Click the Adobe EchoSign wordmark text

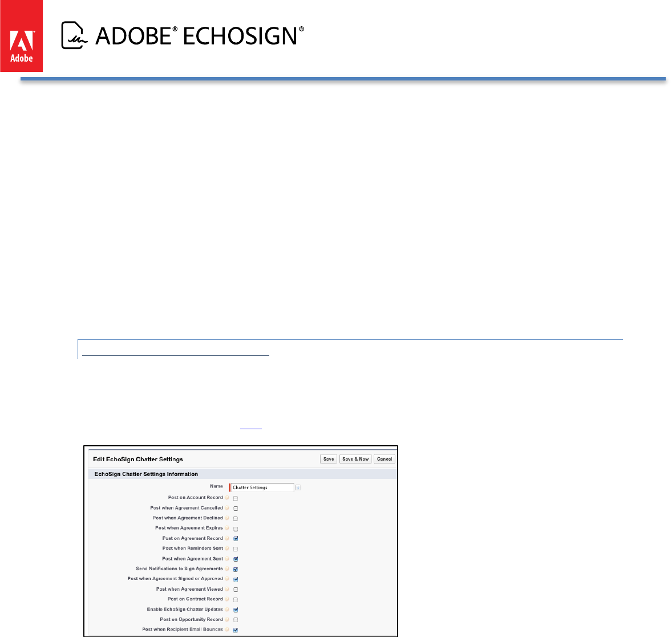click(200, 35)
